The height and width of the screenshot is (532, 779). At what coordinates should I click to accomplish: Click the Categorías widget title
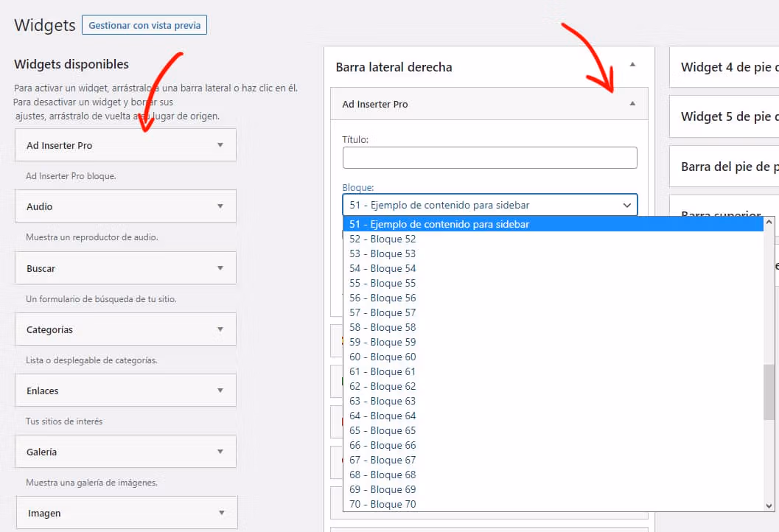coord(49,330)
